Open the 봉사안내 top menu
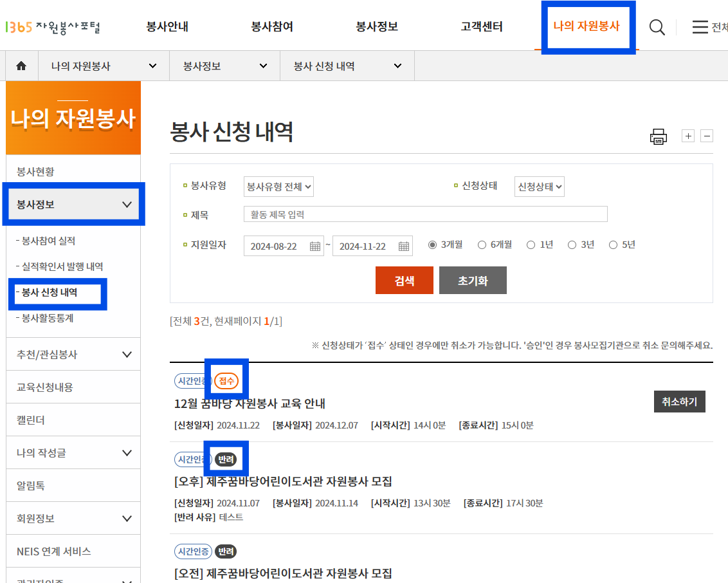The image size is (728, 583). (167, 26)
